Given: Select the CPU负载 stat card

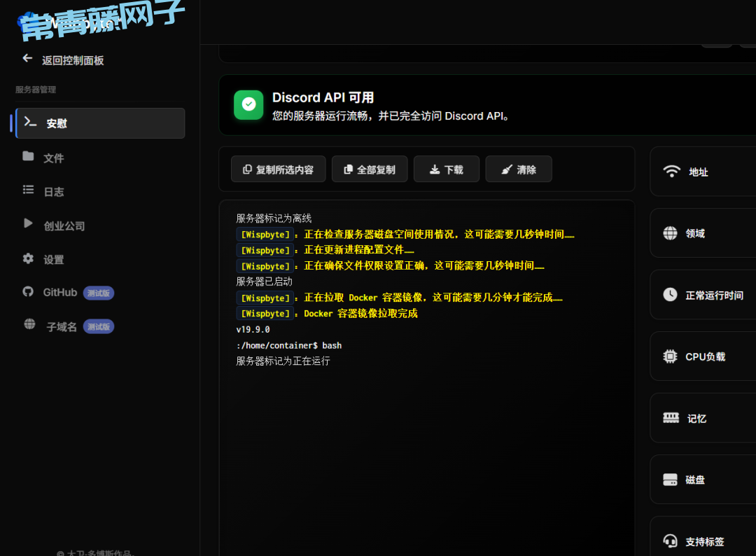Looking at the screenshot, I should click(703, 356).
